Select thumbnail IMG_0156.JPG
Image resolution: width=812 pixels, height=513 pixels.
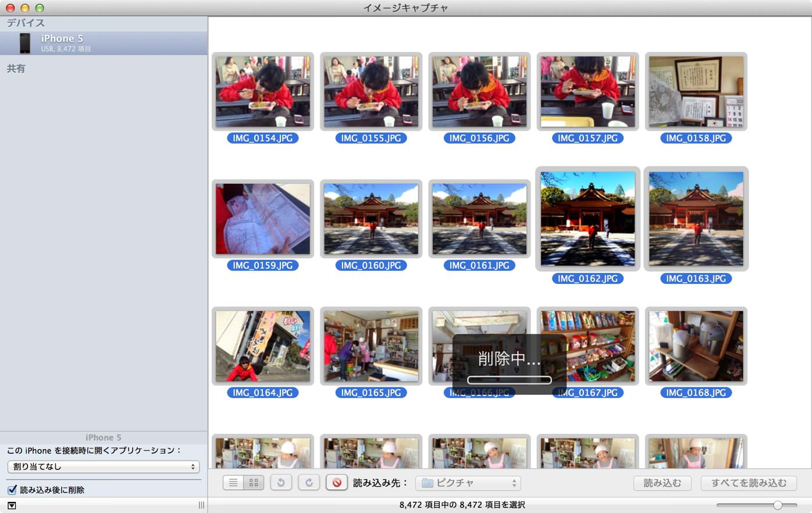click(x=479, y=91)
